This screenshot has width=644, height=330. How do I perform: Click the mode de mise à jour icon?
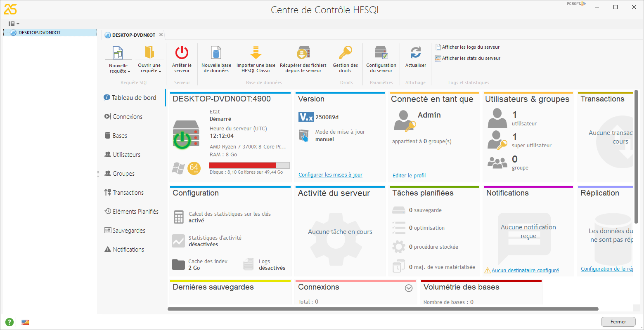[304, 136]
